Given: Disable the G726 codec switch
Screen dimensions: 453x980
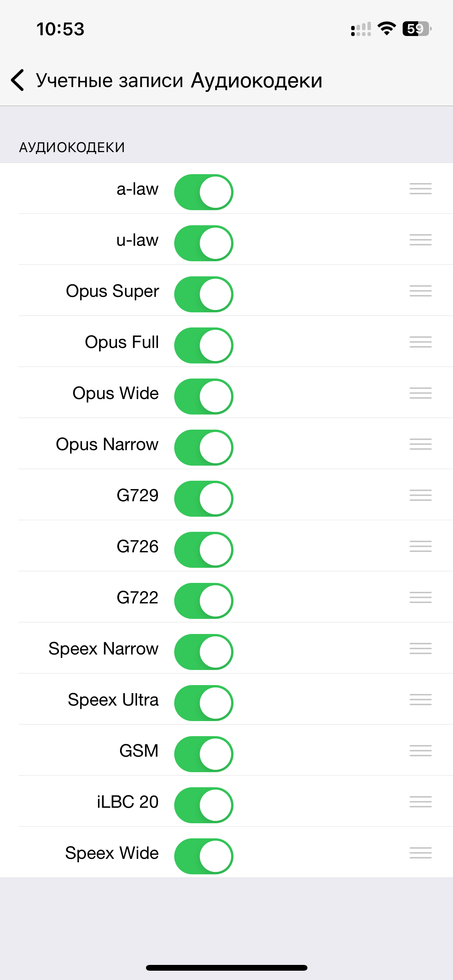Looking at the screenshot, I should 204,550.
